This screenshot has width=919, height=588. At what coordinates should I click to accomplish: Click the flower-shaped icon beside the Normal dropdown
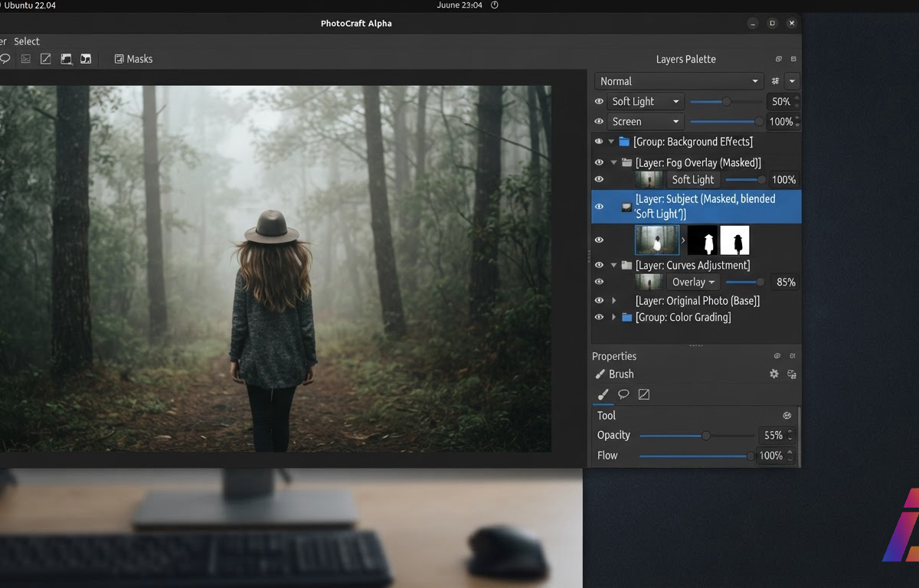pos(776,81)
